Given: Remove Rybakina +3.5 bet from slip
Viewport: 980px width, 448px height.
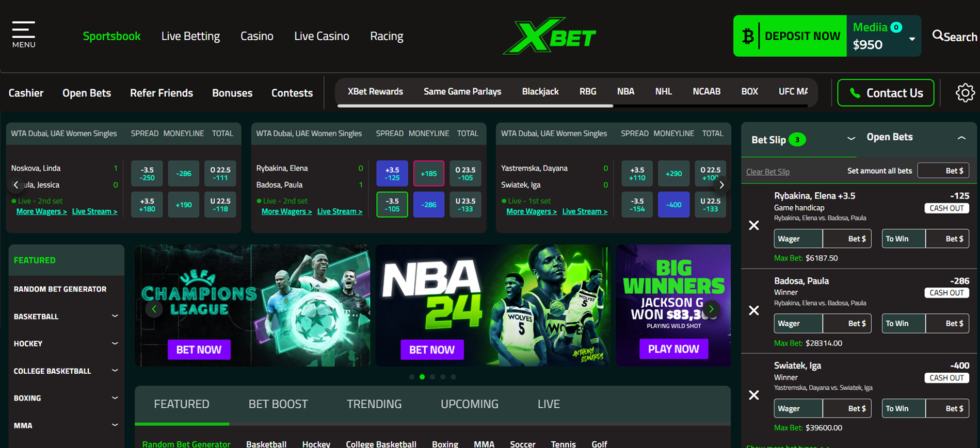Looking at the screenshot, I should 753,225.
